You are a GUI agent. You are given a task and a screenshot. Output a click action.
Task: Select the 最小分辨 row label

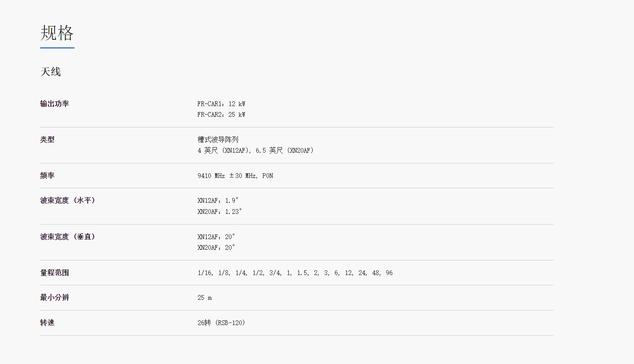coord(54,297)
